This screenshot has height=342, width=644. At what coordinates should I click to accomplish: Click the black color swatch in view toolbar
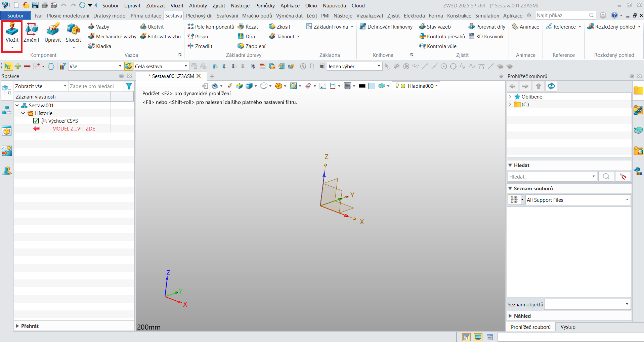point(362,86)
